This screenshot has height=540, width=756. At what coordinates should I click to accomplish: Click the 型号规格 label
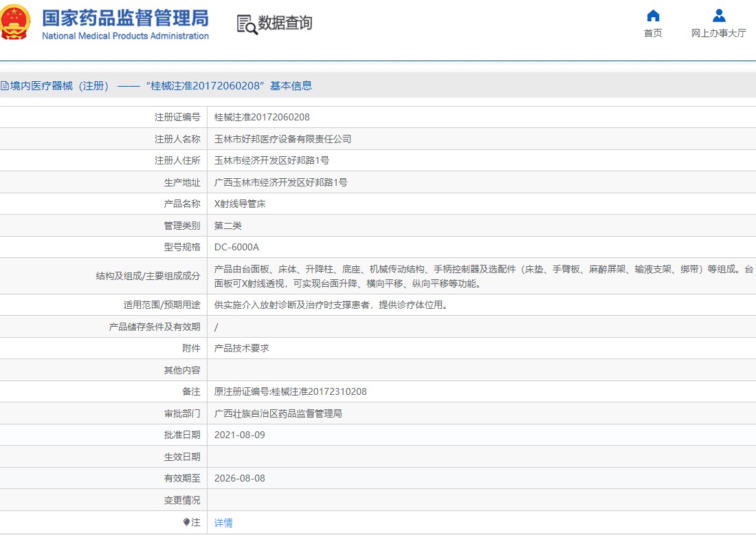click(x=181, y=247)
